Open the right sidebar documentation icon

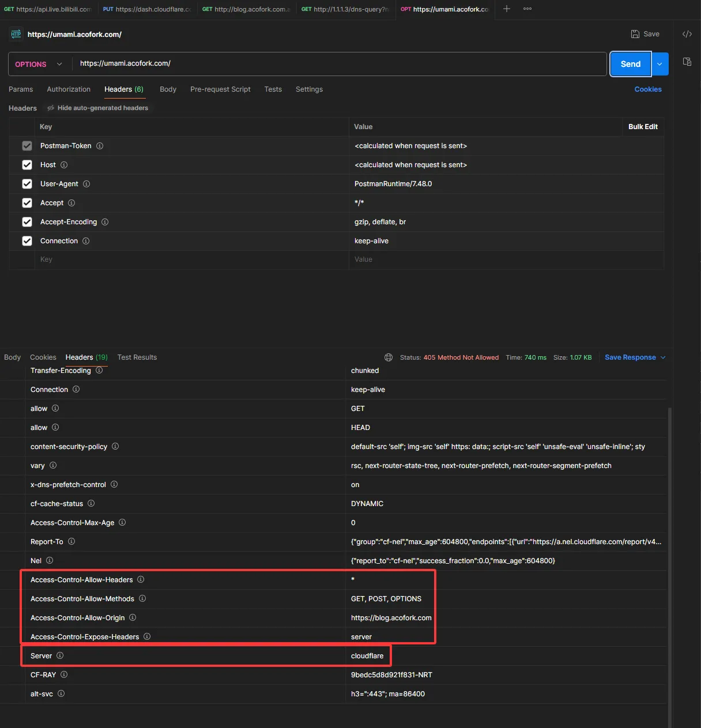pos(687,62)
